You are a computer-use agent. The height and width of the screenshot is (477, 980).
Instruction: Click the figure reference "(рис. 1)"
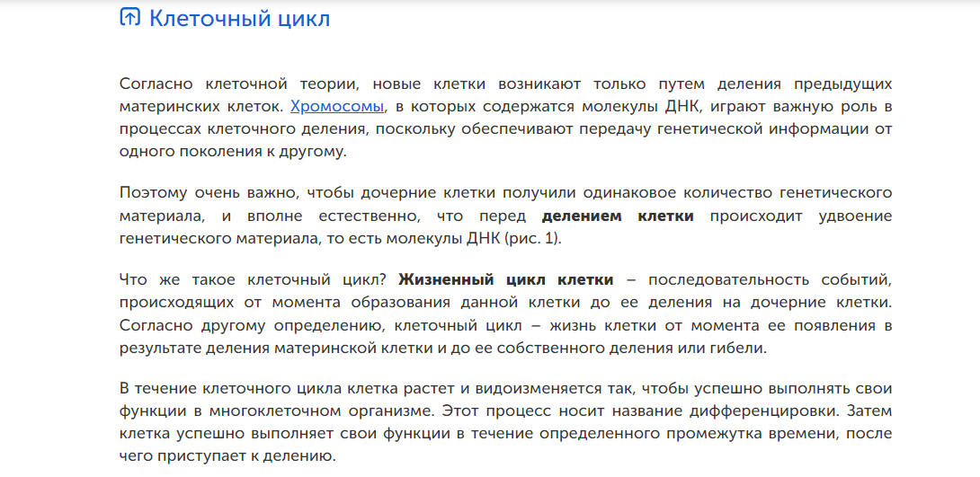click(x=532, y=238)
